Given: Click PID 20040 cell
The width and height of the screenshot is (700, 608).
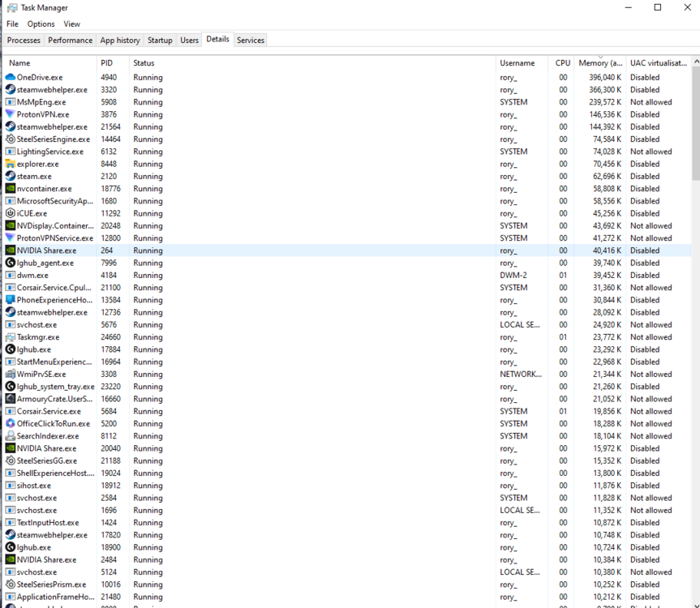Looking at the screenshot, I should (x=110, y=448).
